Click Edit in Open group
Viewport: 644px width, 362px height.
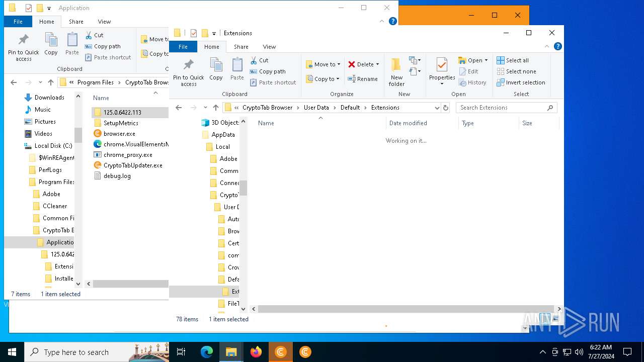(468, 71)
